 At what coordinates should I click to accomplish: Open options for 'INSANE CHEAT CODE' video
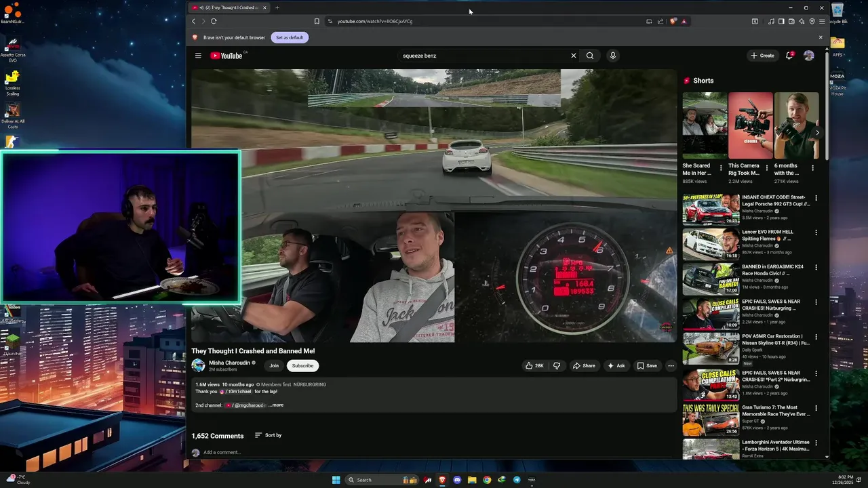(816, 198)
